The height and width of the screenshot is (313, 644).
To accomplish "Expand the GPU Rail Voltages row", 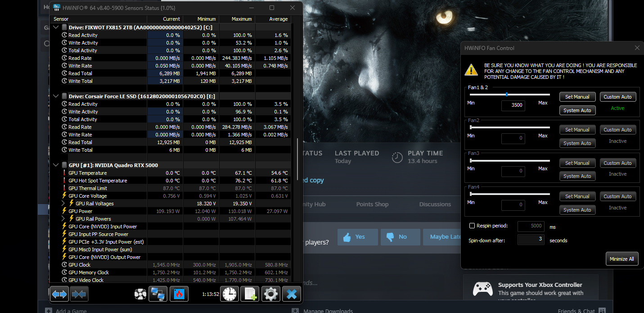I will [x=63, y=204].
